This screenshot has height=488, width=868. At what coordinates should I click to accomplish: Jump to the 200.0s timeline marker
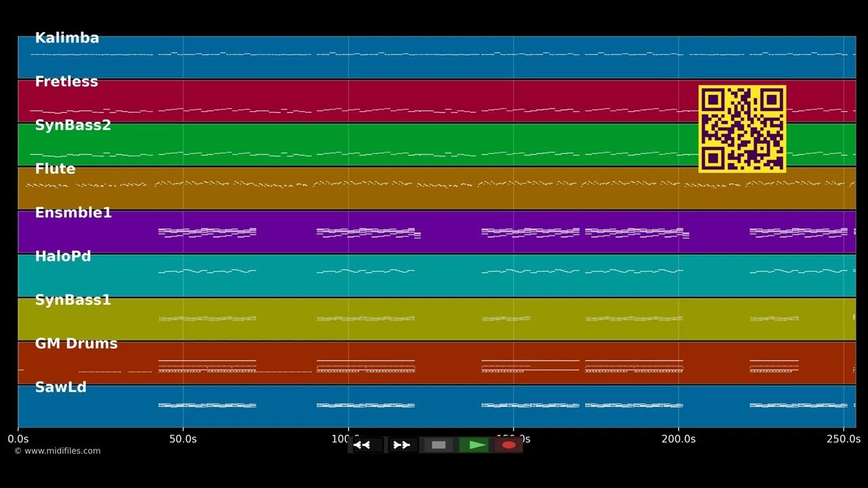[x=678, y=439]
